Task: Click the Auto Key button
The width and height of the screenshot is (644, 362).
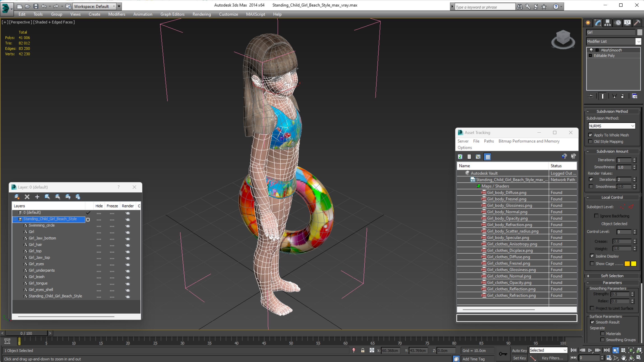Action: [519, 350]
